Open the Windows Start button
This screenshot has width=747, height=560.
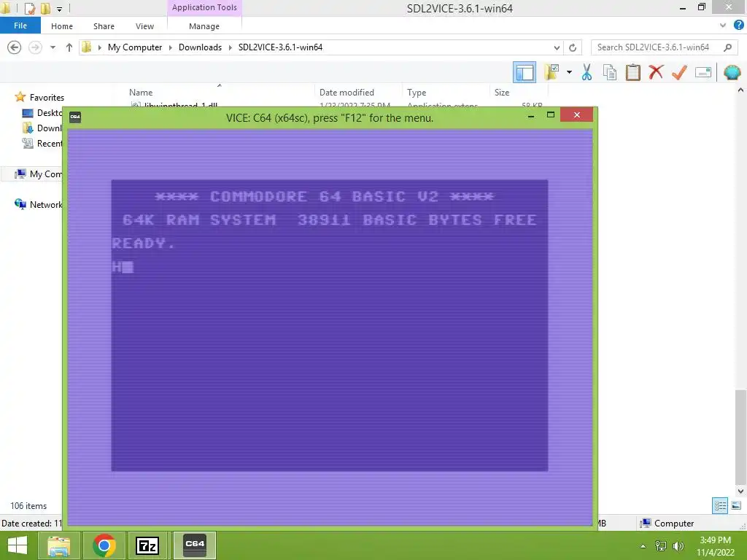[x=18, y=545]
